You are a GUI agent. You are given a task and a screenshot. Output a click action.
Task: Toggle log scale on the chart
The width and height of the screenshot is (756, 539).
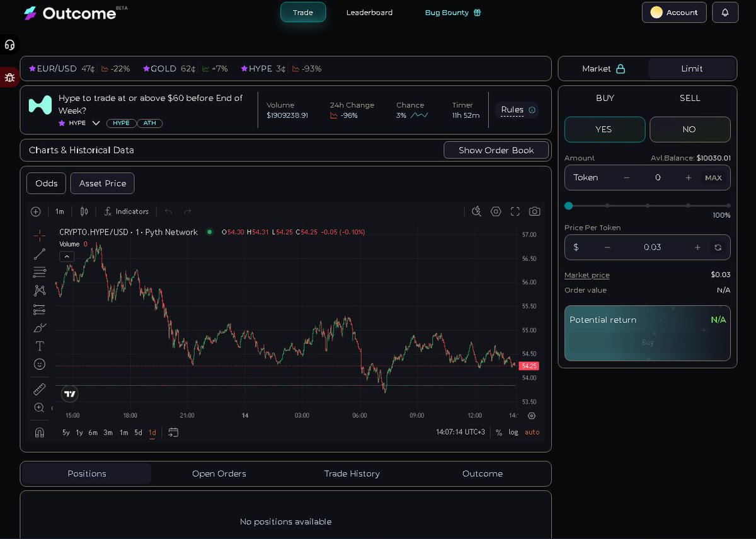tap(513, 432)
